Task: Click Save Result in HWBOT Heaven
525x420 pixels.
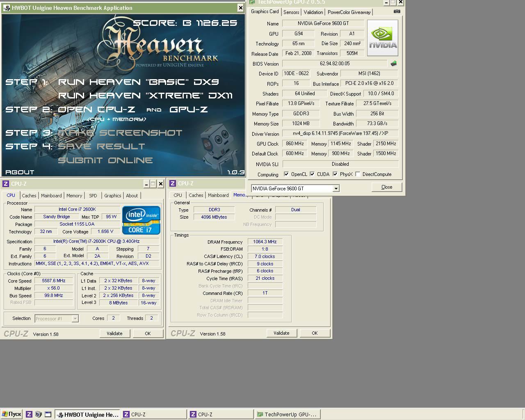Action: tap(101, 146)
